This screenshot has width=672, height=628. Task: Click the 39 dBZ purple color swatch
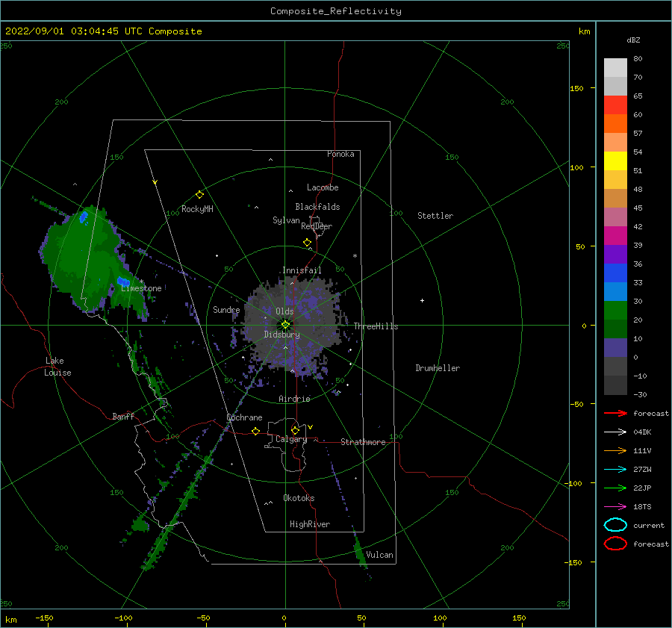[615, 254]
